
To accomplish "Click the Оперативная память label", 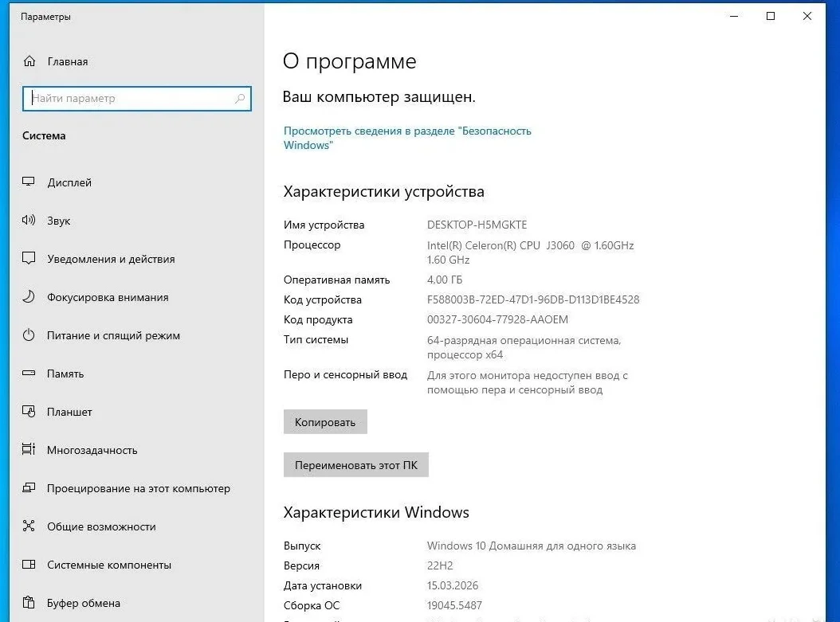I will pyautogui.click(x=336, y=280).
